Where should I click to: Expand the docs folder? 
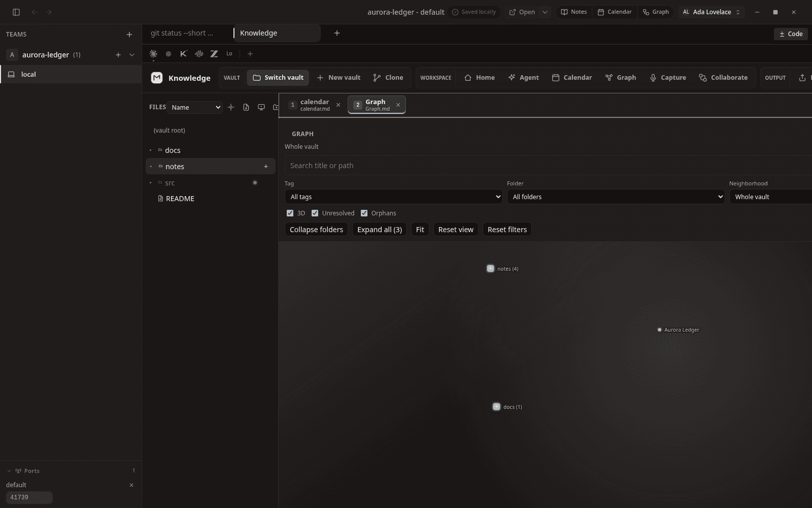[x=151, y=150]
